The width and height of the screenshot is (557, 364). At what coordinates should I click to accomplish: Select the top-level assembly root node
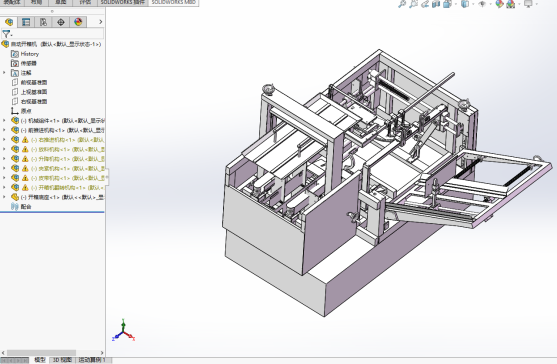point(52,44)
